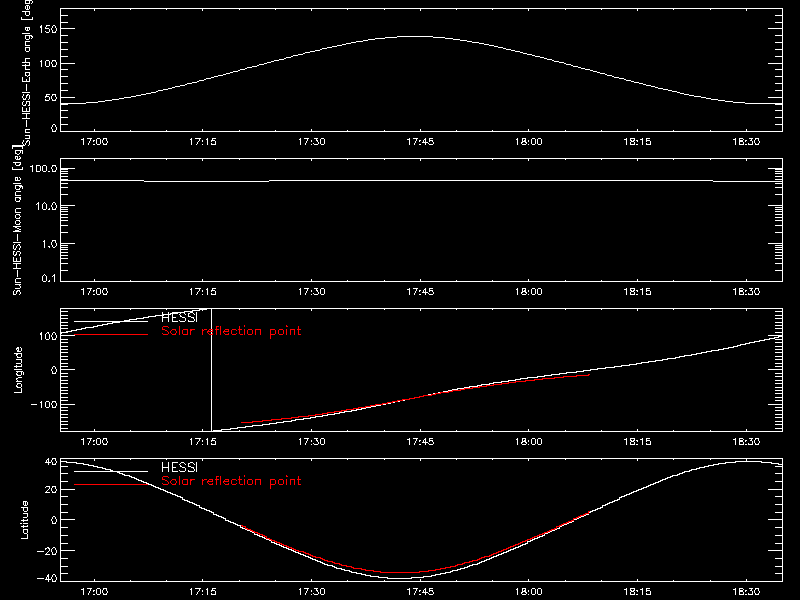
Task: Select HESSI legend label in Longitude plot
Action: [x=179, y=317]
